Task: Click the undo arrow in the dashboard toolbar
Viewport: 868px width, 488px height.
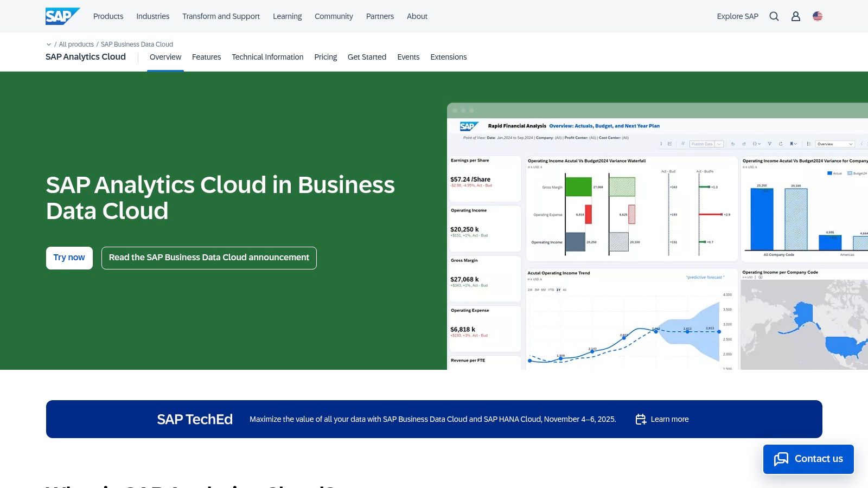Action: (x=732, y=144)
